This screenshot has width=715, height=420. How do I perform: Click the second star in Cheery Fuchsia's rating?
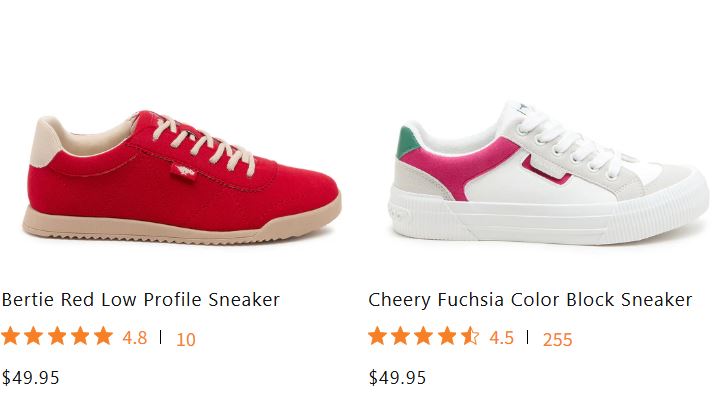401,337
